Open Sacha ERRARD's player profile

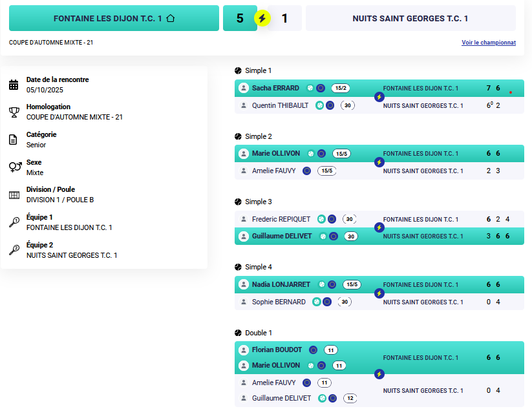tap(275, 88)
